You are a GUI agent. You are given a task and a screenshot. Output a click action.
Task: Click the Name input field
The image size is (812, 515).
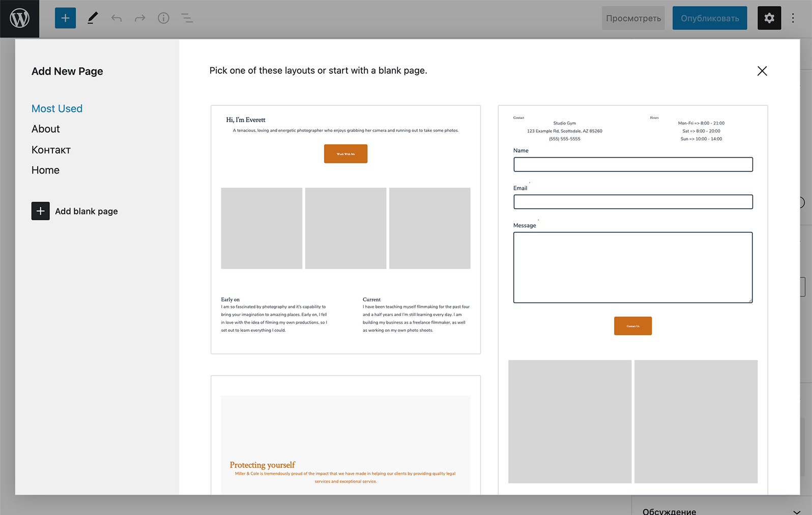pyautogui.click(x=633, y=164)
